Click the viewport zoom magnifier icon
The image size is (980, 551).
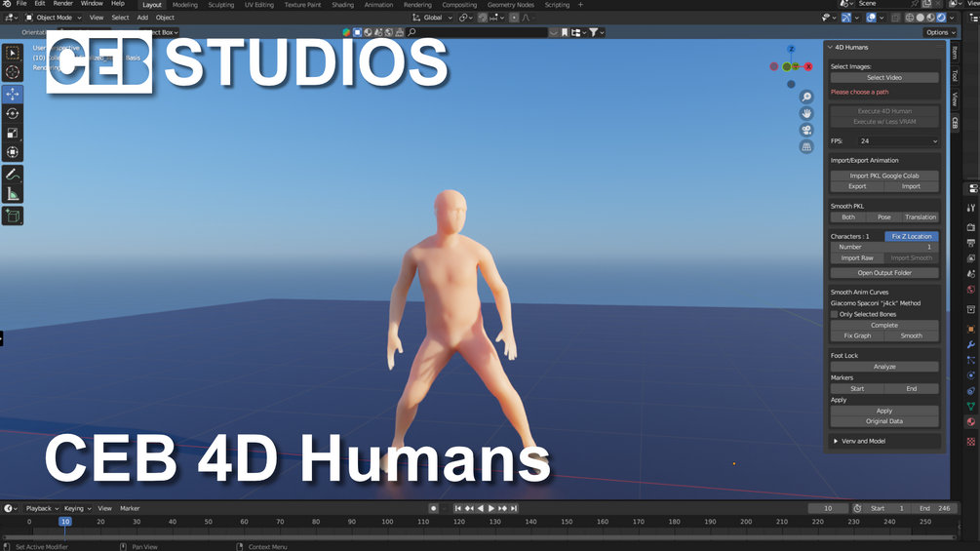(x=806, y=97)
